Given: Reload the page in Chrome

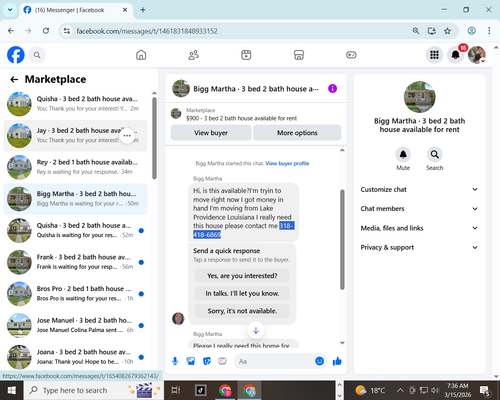Looking at the screenshot, I should click(x=46, y=31).
